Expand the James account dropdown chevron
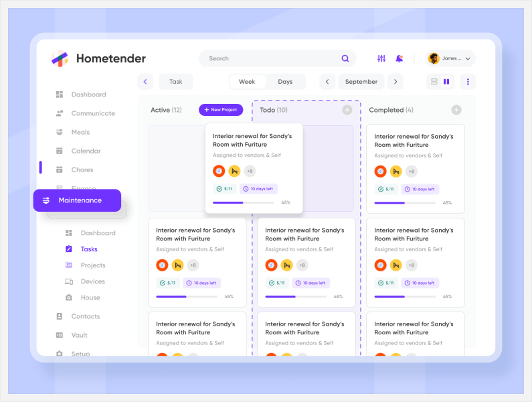 (468, 59)
